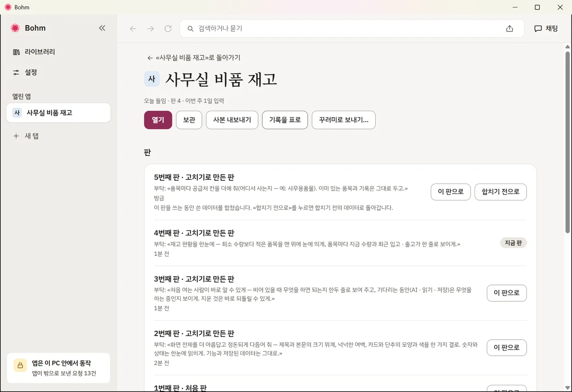Click the 열기 button
This screenshot has width=572, height=392.
tap(158, 120)
